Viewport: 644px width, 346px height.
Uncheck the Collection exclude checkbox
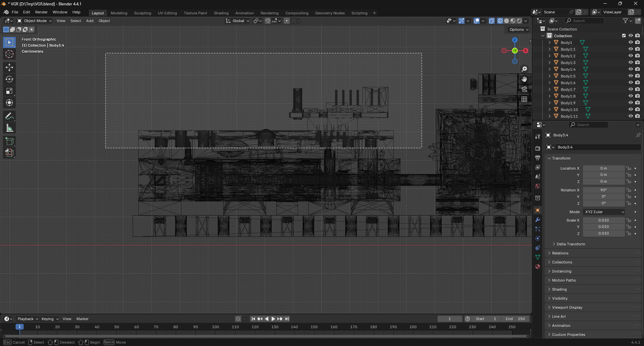[x=624, y=36]
